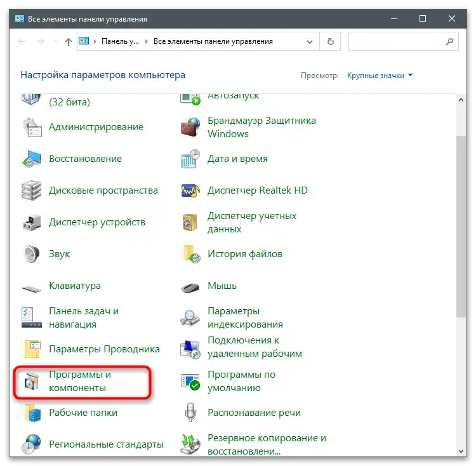Open the 'Дата и время' link
The image size is (476, 466).
tap(238, 159)
